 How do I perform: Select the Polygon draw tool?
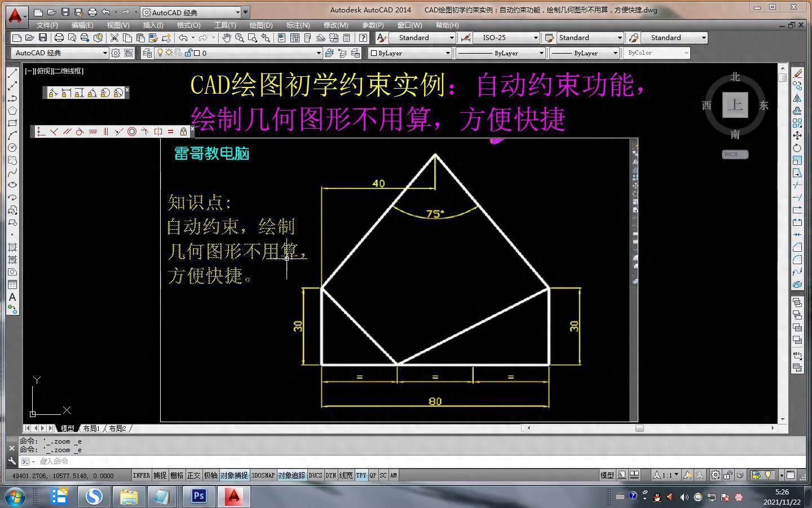pos(12,110)
